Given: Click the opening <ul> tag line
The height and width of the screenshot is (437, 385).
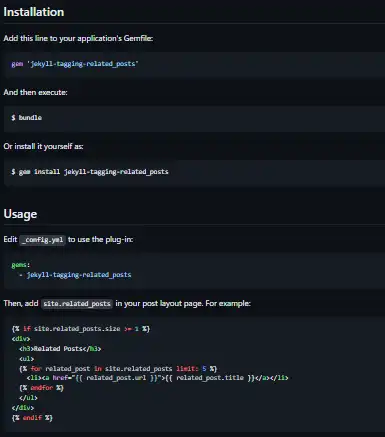Looking at the screenshot, I should (x=27, y=359).
